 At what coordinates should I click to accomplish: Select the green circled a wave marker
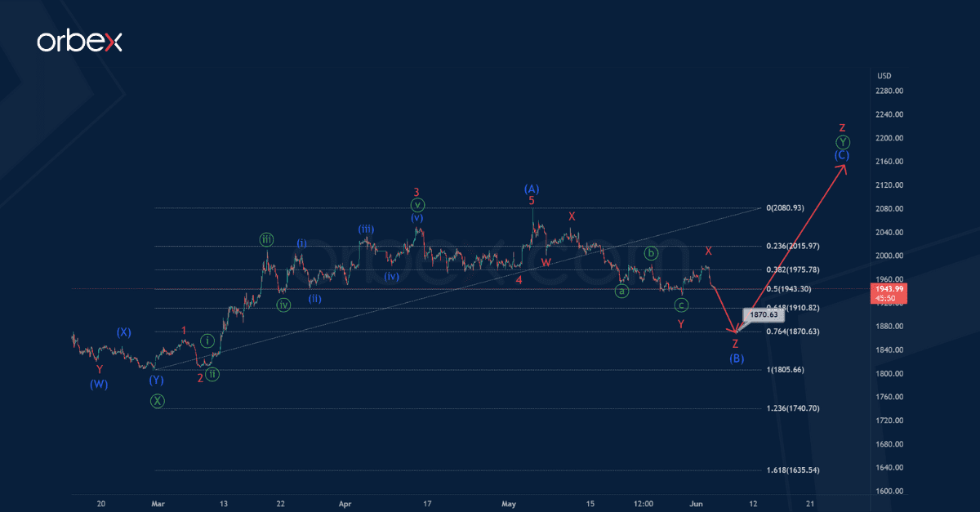tap(621, 291)
